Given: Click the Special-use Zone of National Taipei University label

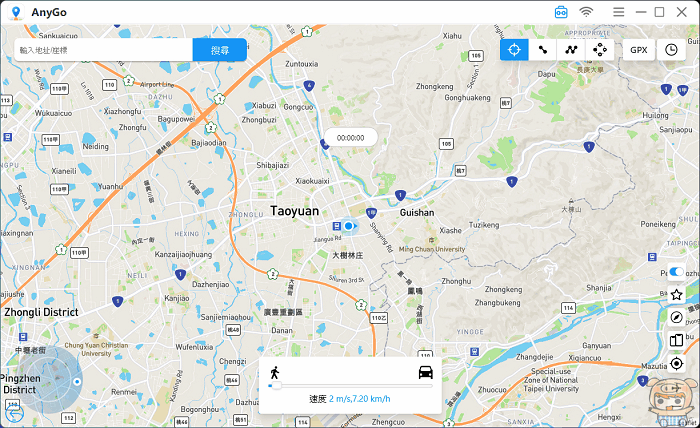Looking at the screenshot, I should [x=551, y=380].
